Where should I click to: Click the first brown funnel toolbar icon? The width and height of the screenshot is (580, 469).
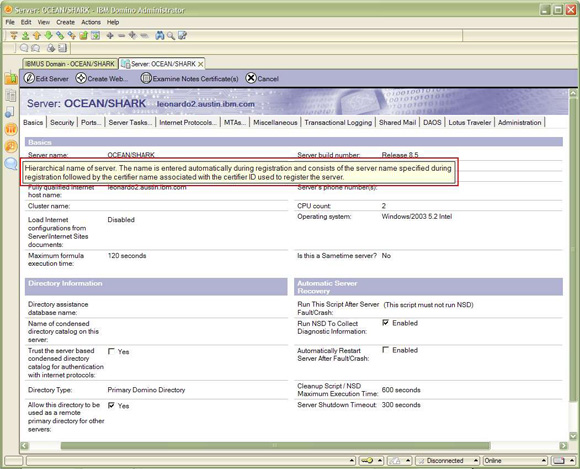pyautogui.click(x=14, y=36)
